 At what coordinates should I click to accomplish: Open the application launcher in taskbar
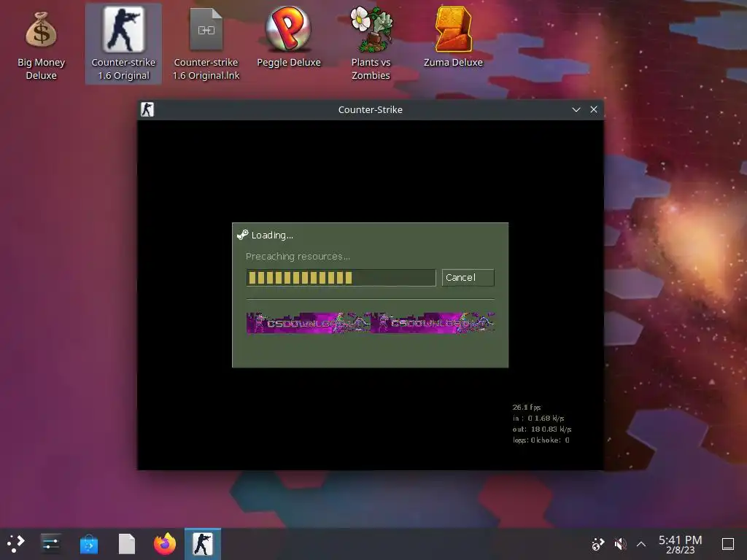(16, 544)
